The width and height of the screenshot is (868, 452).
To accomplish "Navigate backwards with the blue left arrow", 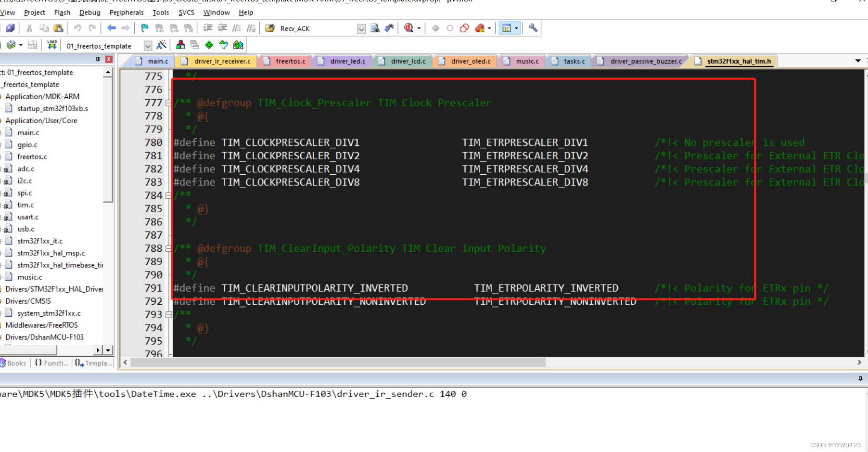I will 112,28.
